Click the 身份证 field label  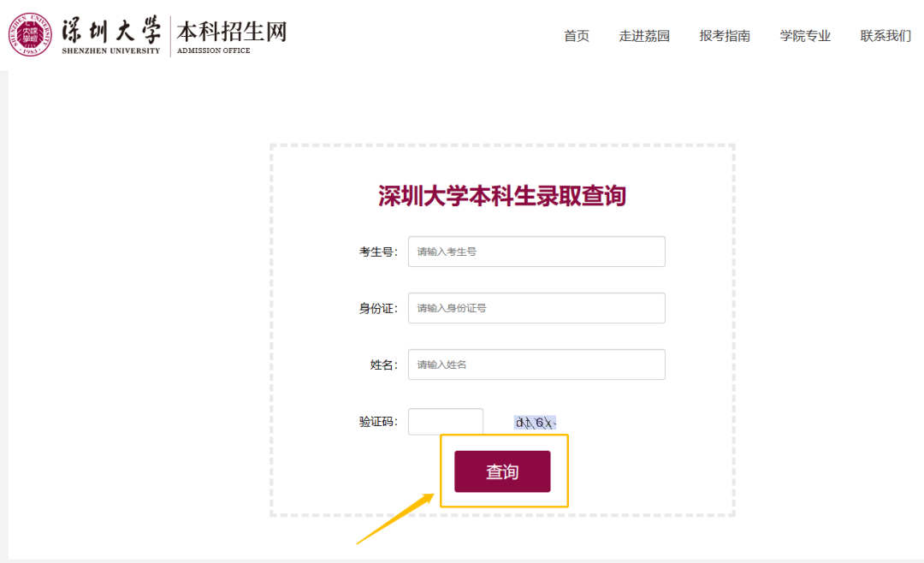378,308
